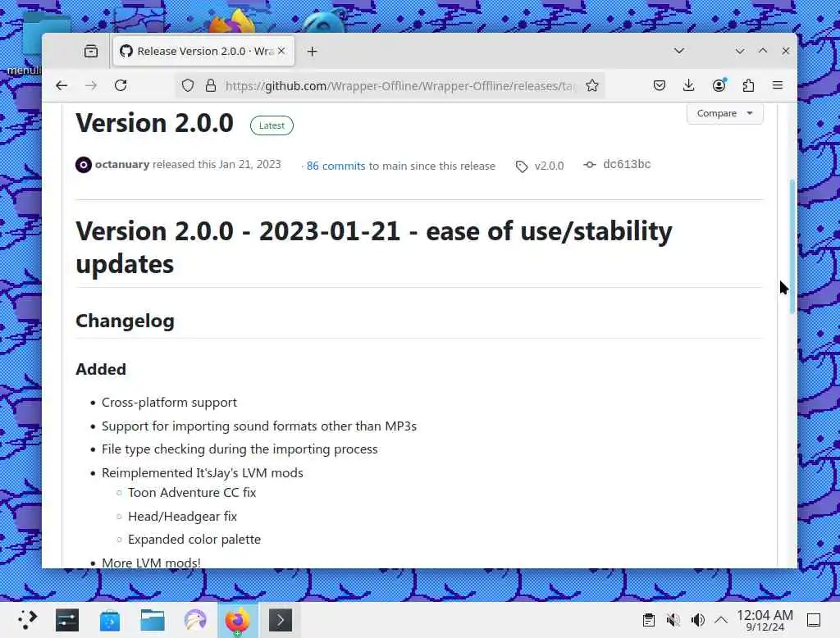Open Firefox View recent browsing icon
This screenshot has height=638, width=840.
click(x=91, y=51)
